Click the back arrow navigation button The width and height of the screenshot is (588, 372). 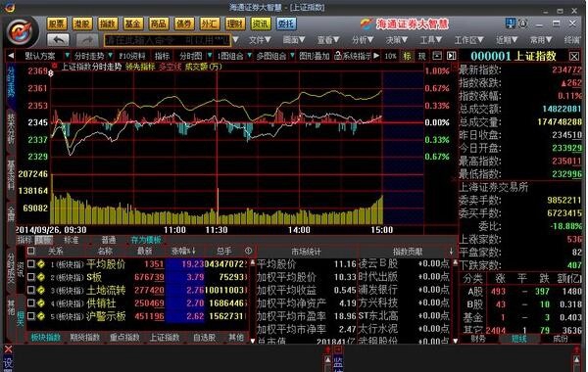58,40
